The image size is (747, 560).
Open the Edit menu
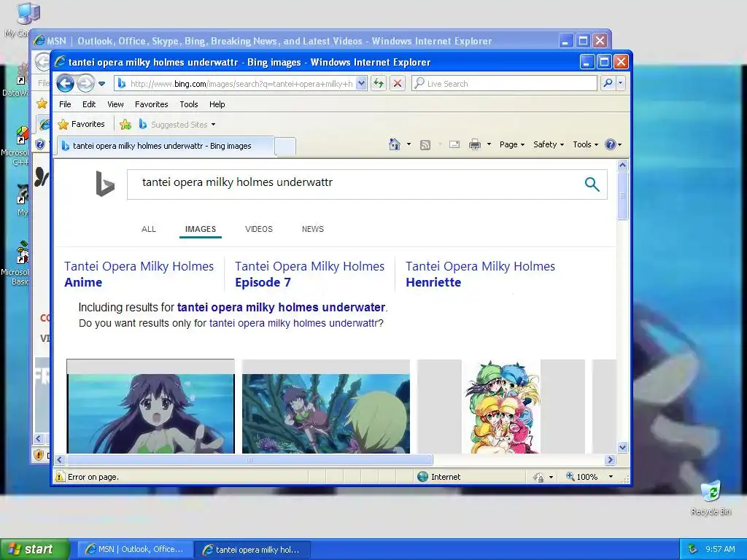89,104
